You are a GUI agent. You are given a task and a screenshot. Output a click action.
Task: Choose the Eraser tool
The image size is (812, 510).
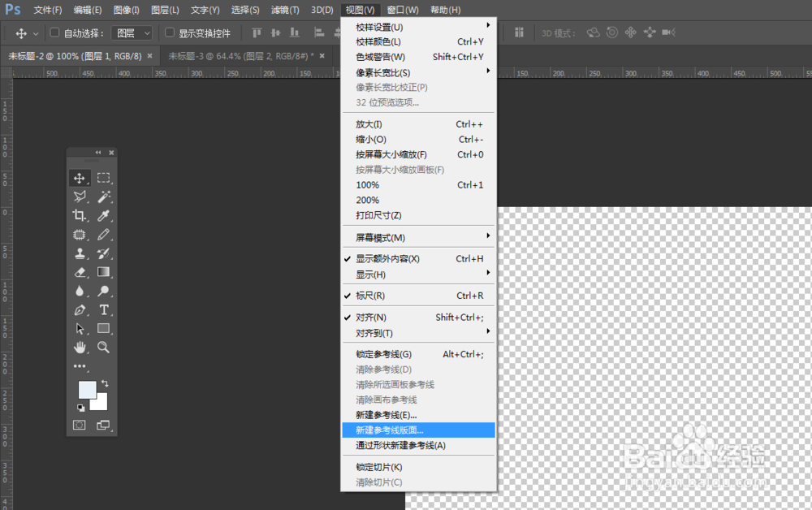click(x=79, y=272)
